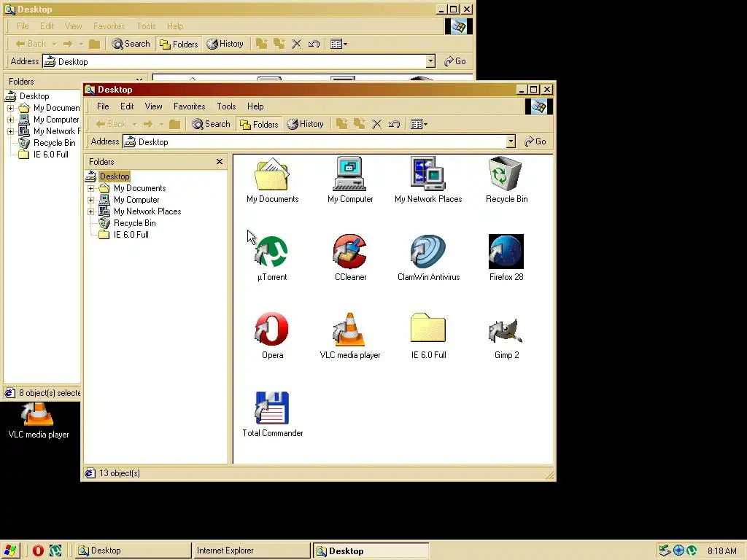Select the Total Commander icon
Screen dimensions: 747x560
[x=272, y=408]
